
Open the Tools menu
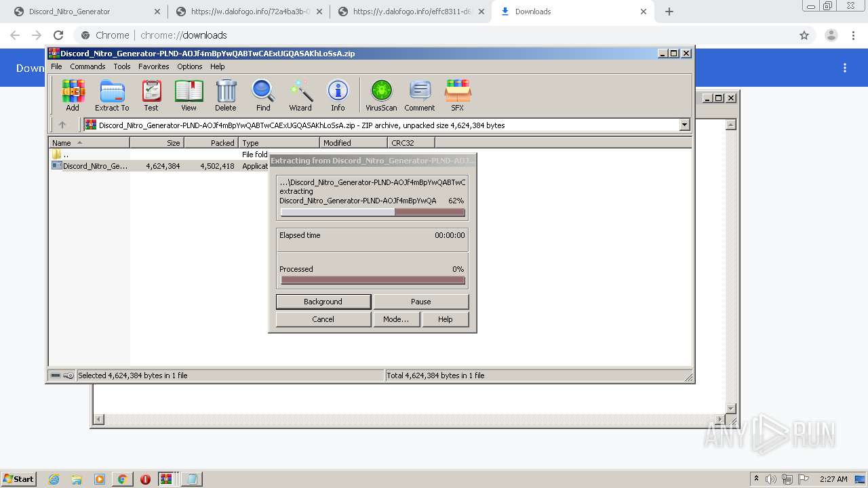[122, 66]
